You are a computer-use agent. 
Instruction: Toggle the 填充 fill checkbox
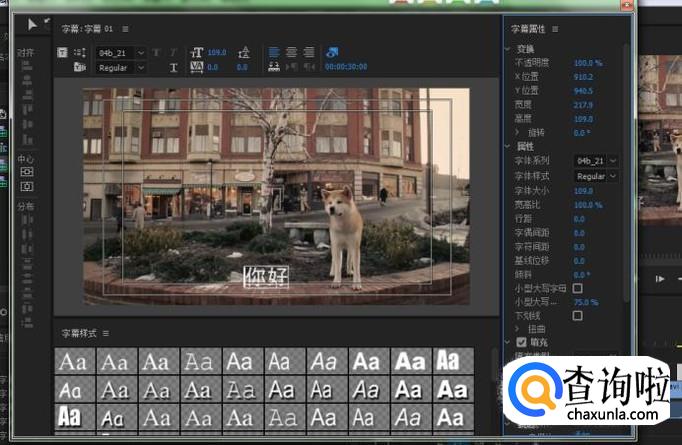coord(521,342)
